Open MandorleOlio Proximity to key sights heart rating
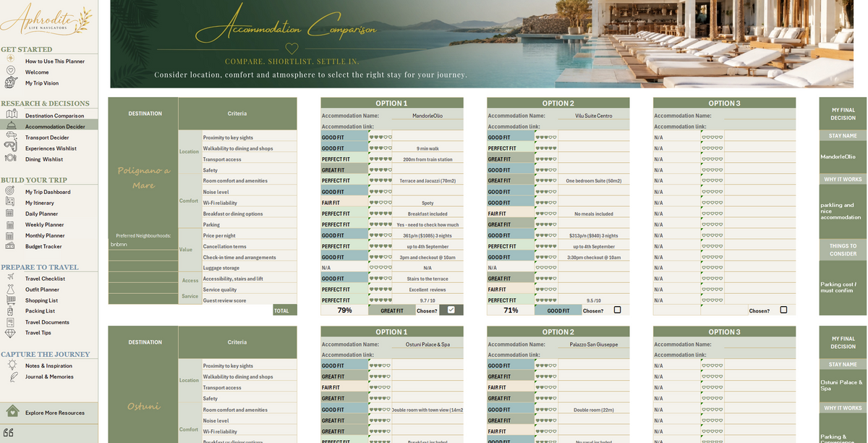The height and width of the screenshot is (443, 868). (380, 137)
